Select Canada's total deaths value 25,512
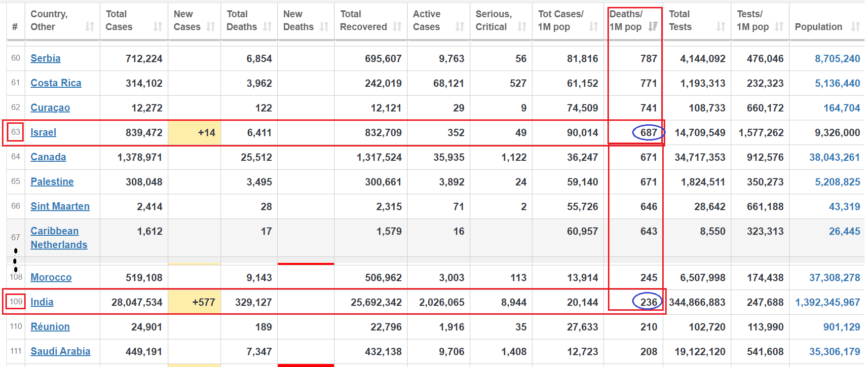The width and height of the screenshot is (868, 367). [256, 157]
